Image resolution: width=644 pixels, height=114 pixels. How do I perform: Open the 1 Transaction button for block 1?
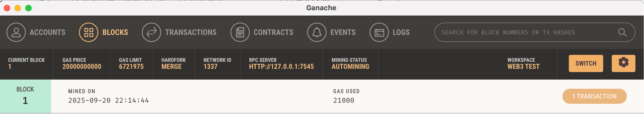(x=594, y=96)
